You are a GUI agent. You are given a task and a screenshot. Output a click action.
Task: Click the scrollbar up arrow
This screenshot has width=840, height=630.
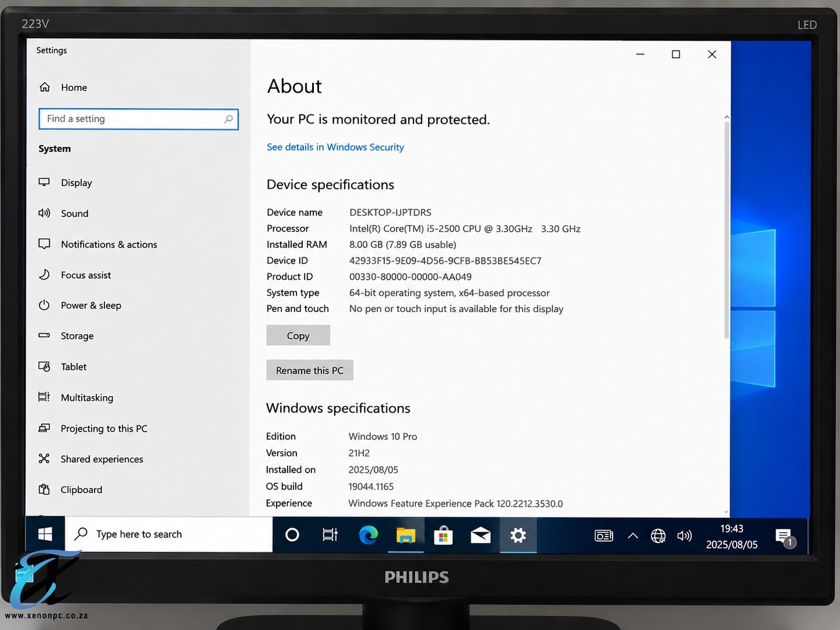[x=726, y=117]
